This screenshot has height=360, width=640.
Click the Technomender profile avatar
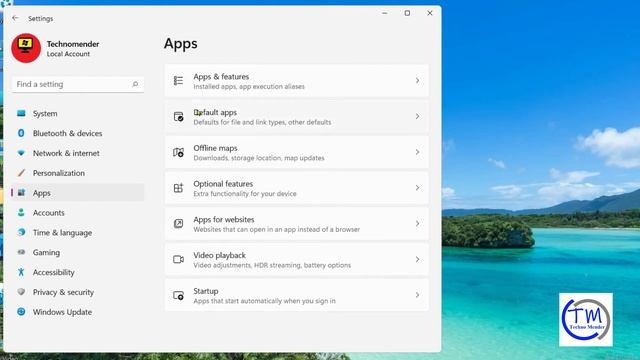pyautogui.click(x=26, y=48)
